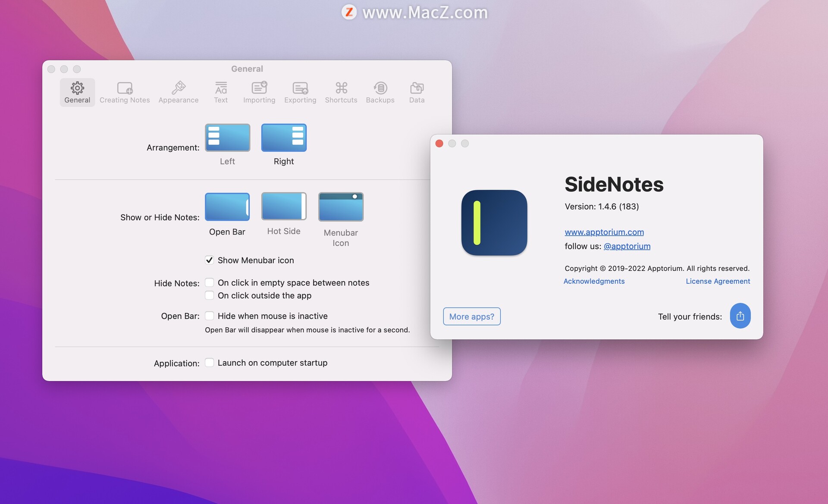Open the Backups preferences pane
Image resolution: width=828 pixels, height=504 pixels.
point(380,92)
